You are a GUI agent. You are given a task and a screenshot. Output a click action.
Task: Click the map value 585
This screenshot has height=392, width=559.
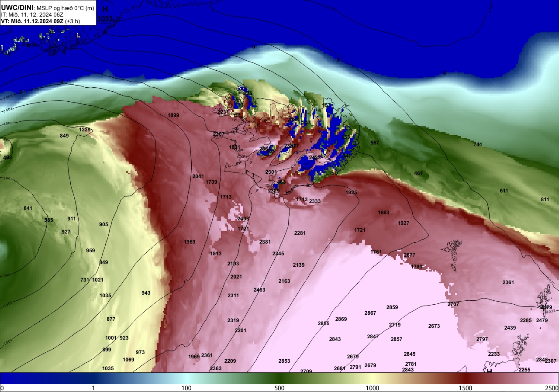[x=48, y=220]
